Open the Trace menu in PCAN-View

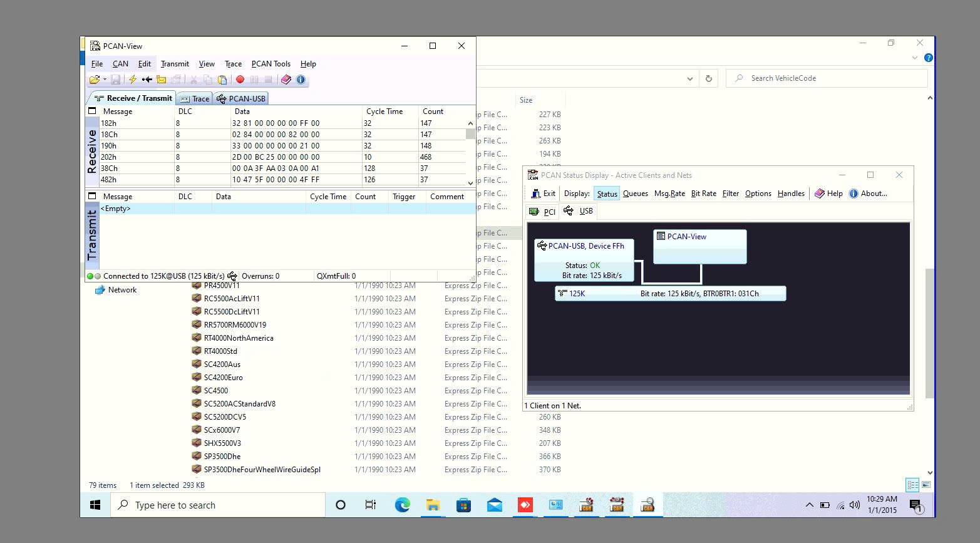point(233,63)
